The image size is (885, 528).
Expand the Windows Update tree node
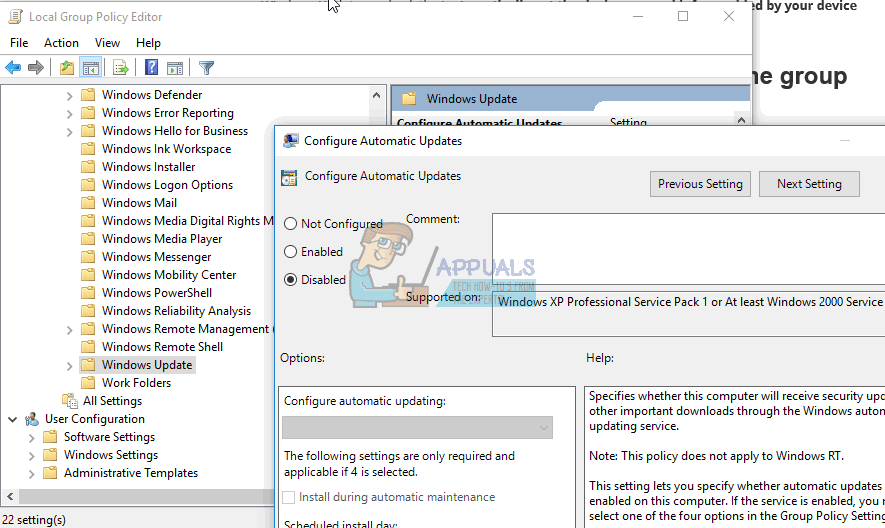69,366
